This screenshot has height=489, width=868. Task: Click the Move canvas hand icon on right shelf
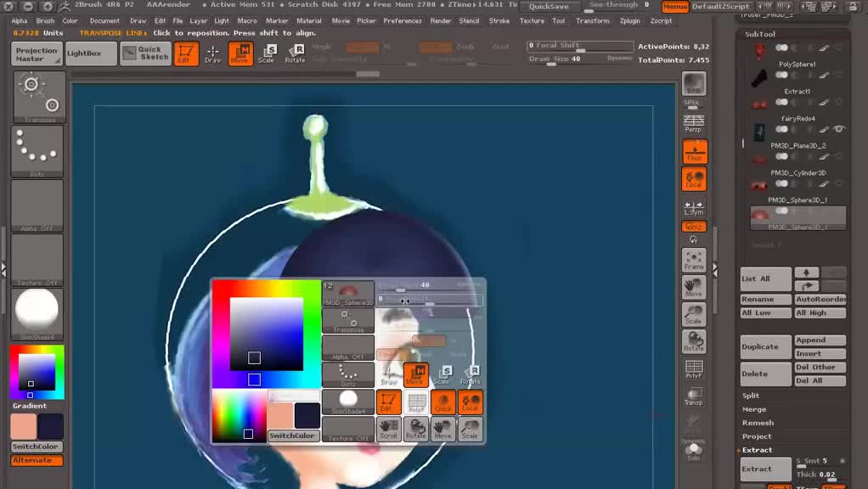point(694,287)
